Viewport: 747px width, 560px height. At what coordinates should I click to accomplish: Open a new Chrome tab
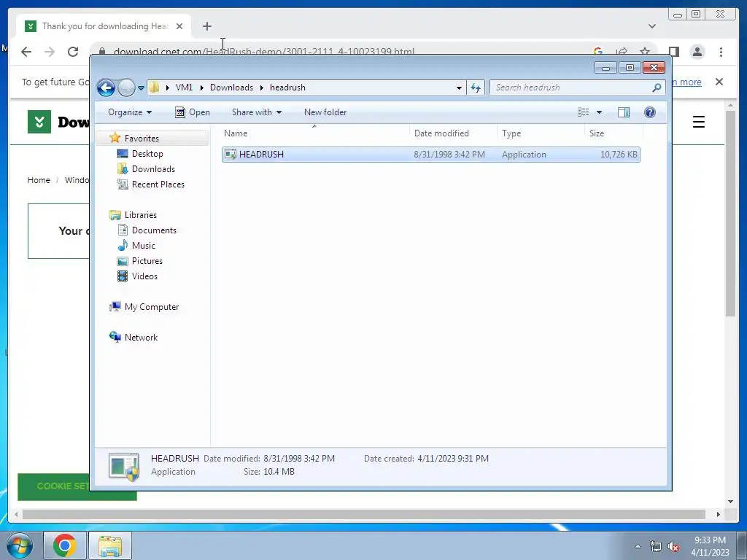pos(206,26)
